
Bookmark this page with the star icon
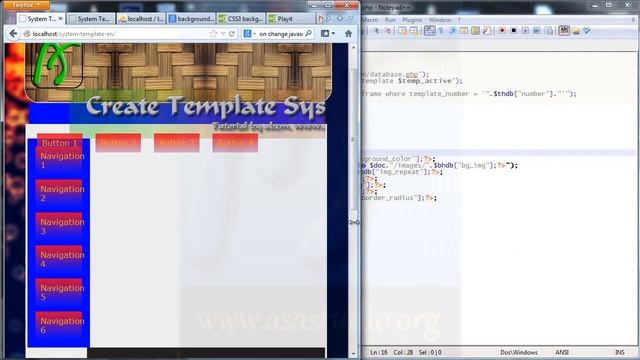point(213,34)
